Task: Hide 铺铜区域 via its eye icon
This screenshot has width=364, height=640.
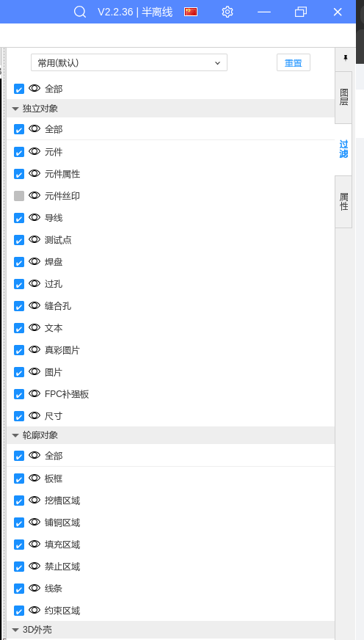Action: pos(34,522)
